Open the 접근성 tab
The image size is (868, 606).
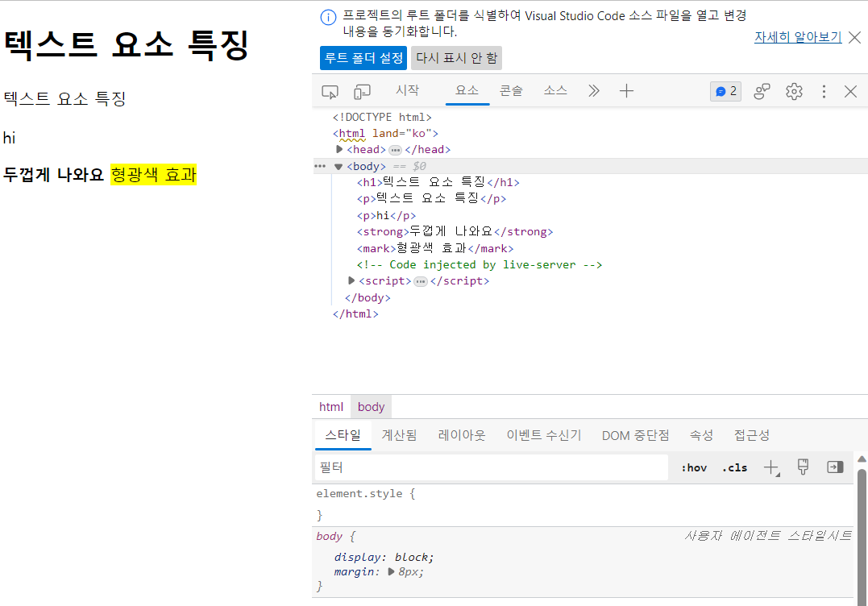pos(752,435)
